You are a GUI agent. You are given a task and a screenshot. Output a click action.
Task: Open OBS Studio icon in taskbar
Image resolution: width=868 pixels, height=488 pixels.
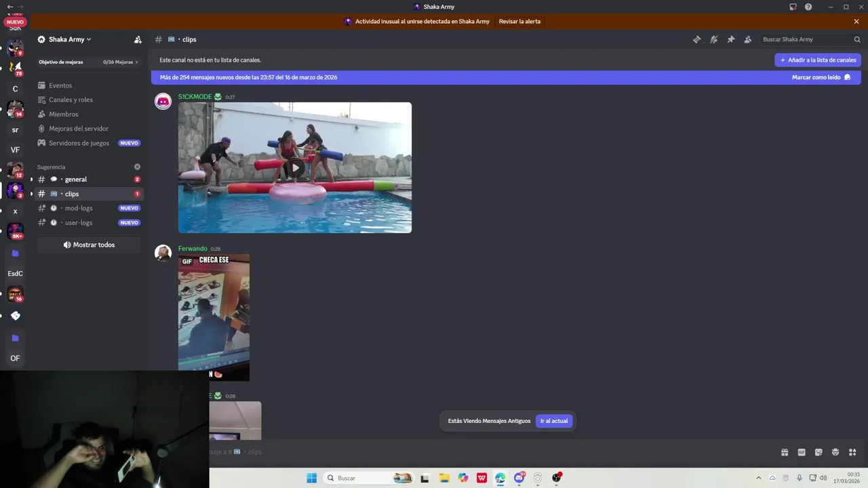click(556, 478)
